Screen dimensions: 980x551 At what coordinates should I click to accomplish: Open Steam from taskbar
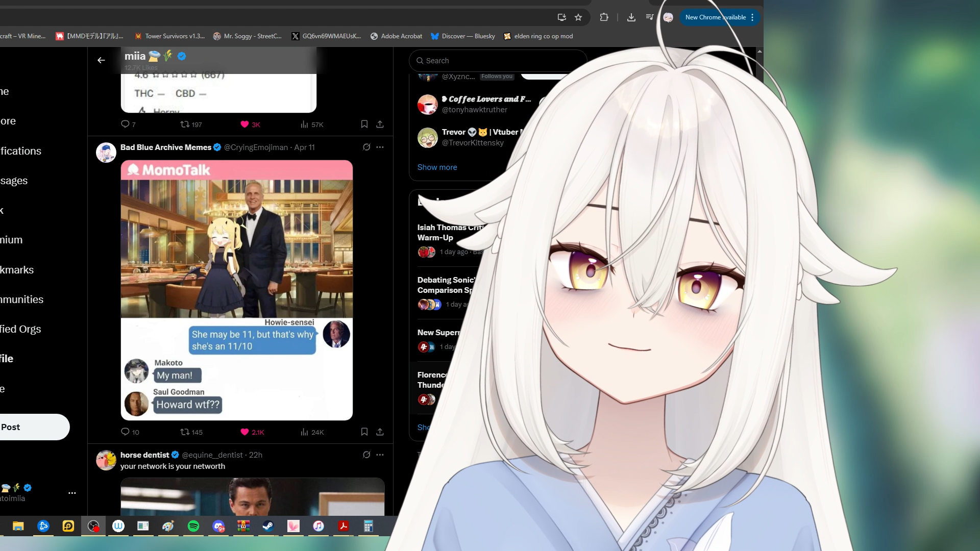[x=268, y=526]
